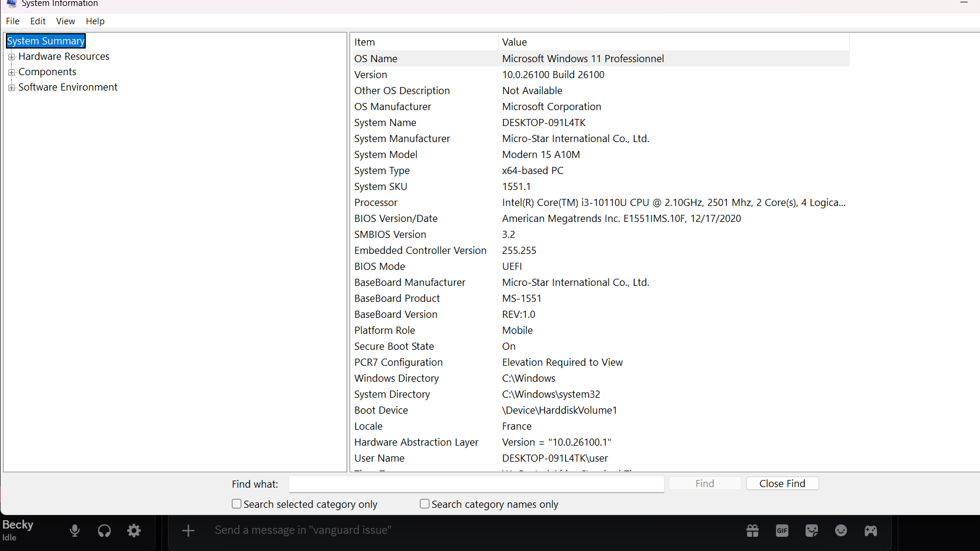Click the OS Manufacturer item

point(393,107)
